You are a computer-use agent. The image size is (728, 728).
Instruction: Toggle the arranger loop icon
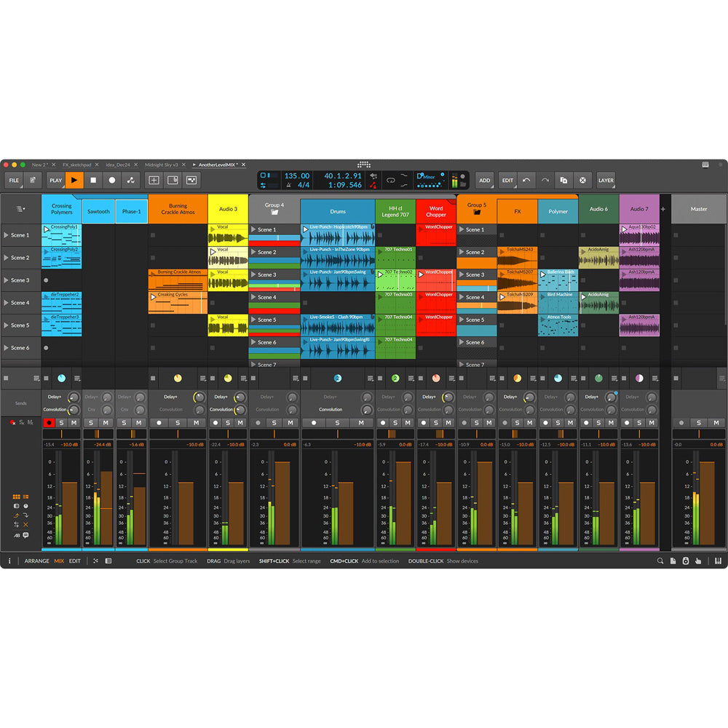(390, 180)
